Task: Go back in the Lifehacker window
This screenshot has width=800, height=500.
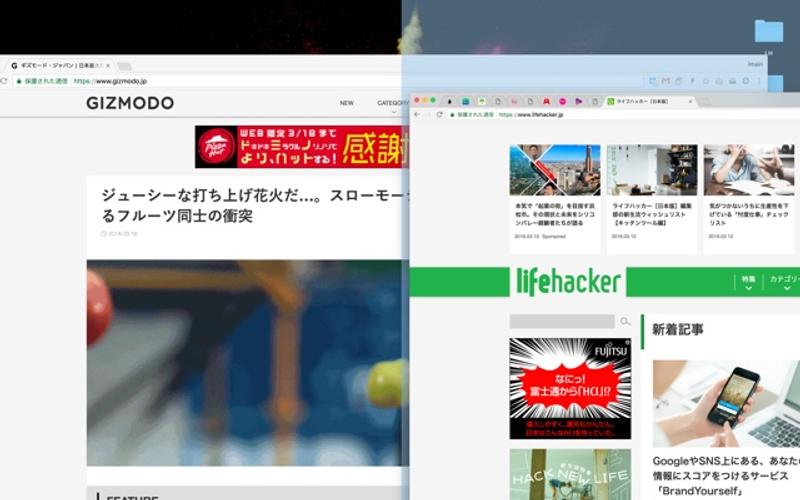Action: point(417,115)
